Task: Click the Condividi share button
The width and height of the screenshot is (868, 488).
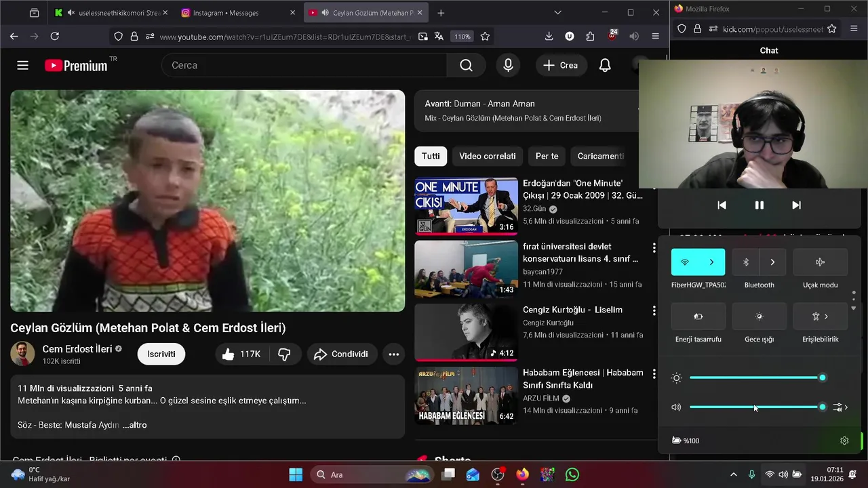Action: tap(342, 354)
